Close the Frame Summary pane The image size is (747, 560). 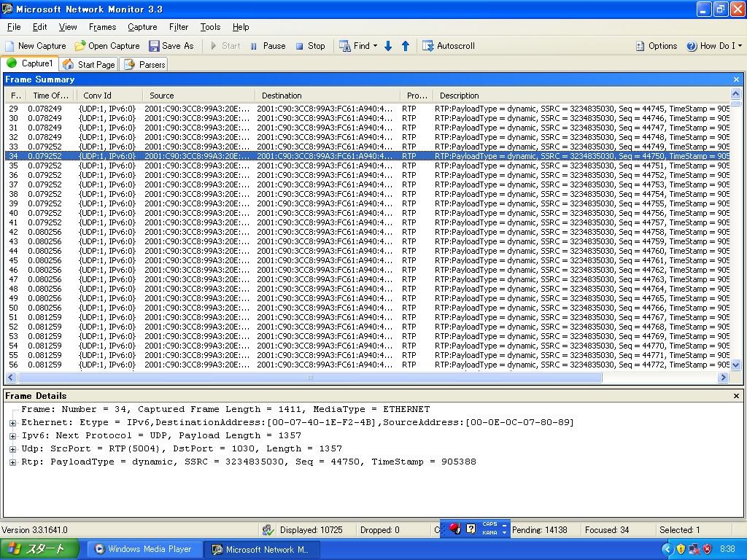coord(737,79)
